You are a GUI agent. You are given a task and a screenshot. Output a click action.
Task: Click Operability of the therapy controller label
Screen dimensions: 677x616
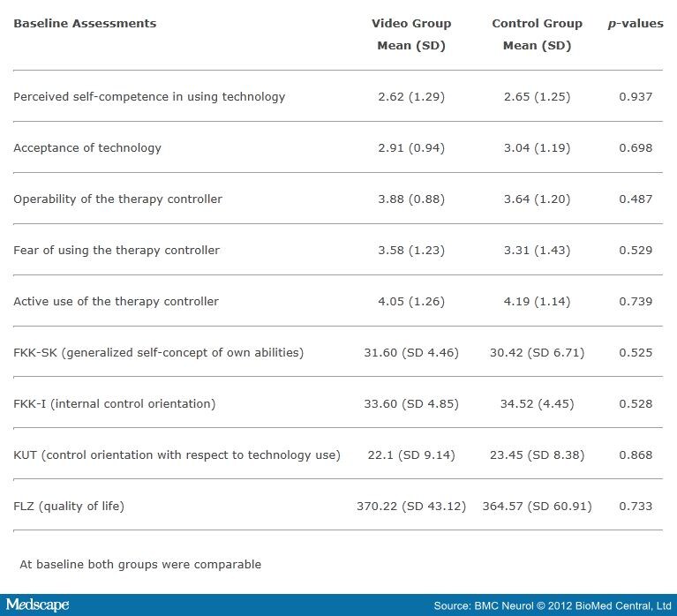(117, 199)
